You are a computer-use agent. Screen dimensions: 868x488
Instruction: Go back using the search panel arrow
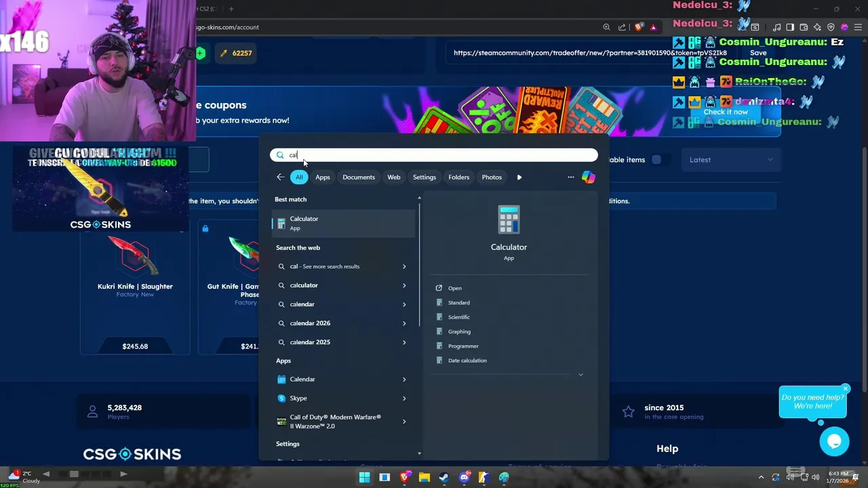click(281, 177)
